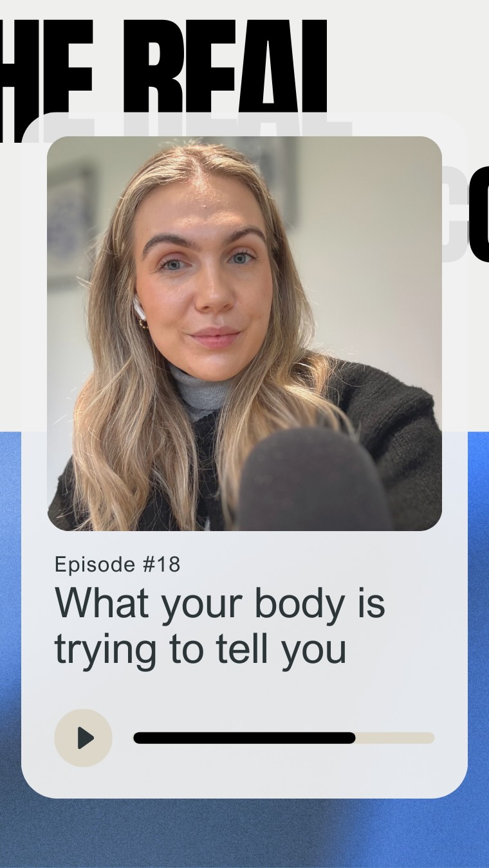This screenshot has height=868, width=489.
Task: Click the blue background below the card
Action: pyautogui.click(x=244, y=833)
